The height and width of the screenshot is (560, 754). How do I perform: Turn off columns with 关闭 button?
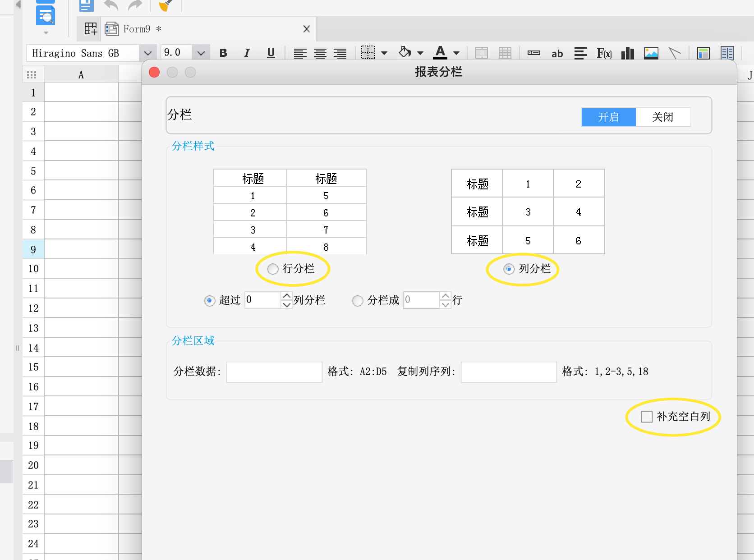[x=663, y=117]
